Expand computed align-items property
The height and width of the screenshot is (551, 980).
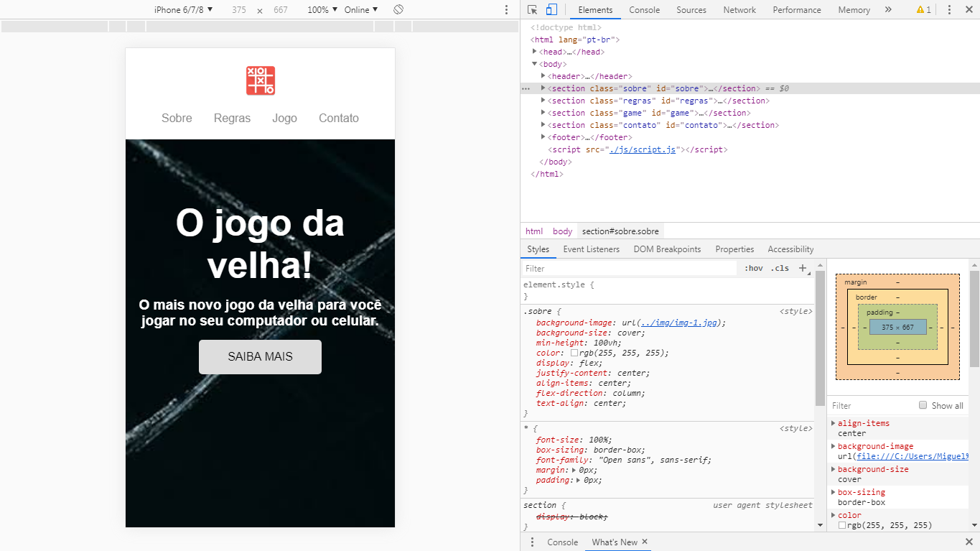click(x=833, y=423)
